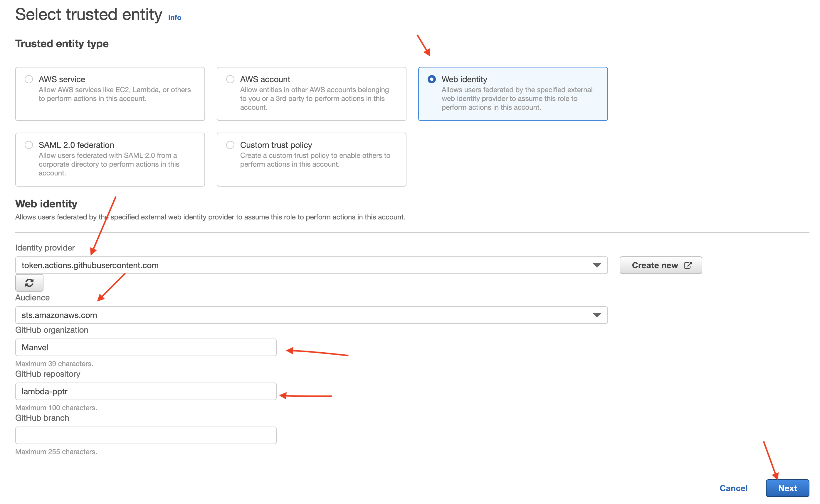The image size is (820, 504).
Task: Choose the Web identity radio button
Action: 431,79
